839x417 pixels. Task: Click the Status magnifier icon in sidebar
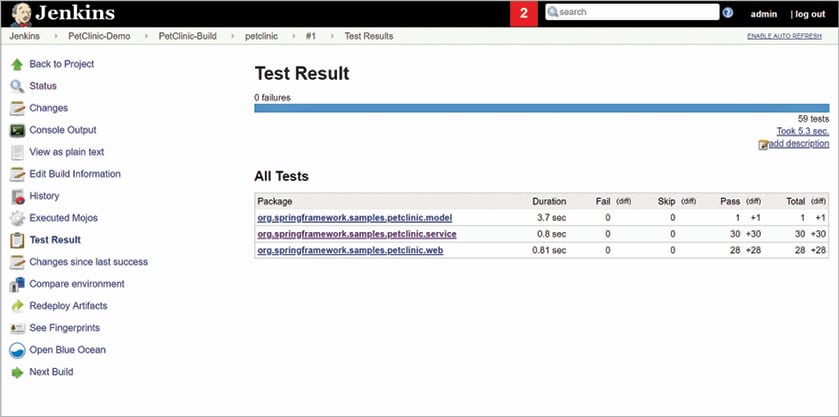[x=17, y=86]
